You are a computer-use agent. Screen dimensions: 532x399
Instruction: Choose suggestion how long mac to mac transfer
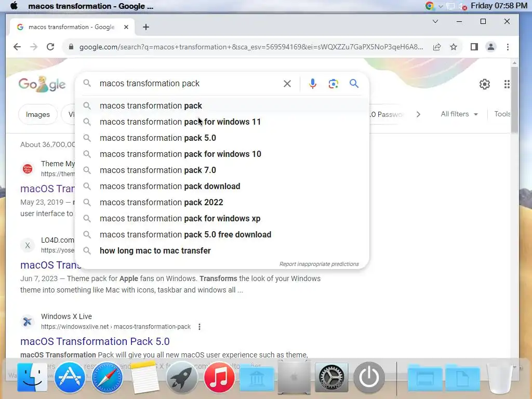[x=222, y=251]
